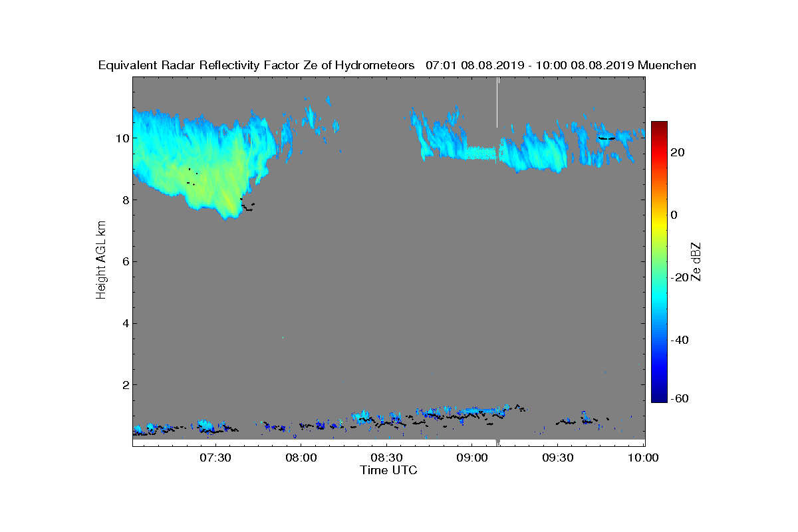798x532 pixels.
Task: Click the 'Height AGL km' axis label
Action: pyautogui.click(x=101, y=260)
